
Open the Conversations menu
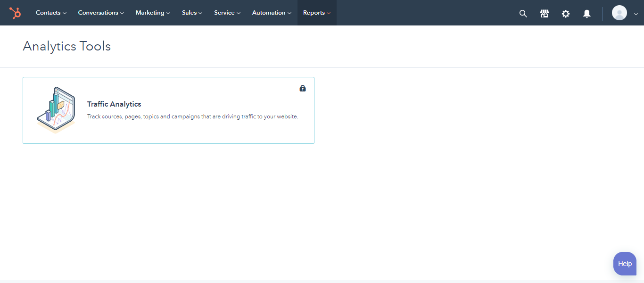tap(101, 13)
